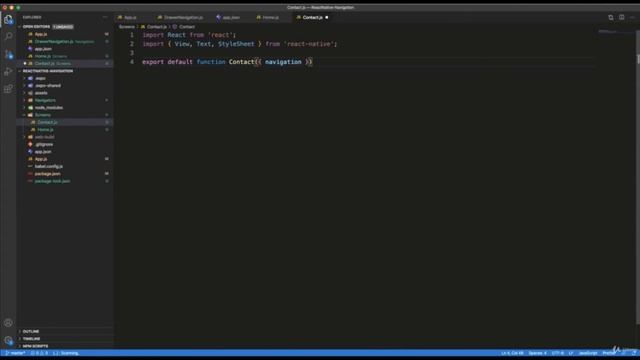Click the '1 unsaved' badge
Screen dimensions: 640x360
pyautogui.click(x=63, y=27)
